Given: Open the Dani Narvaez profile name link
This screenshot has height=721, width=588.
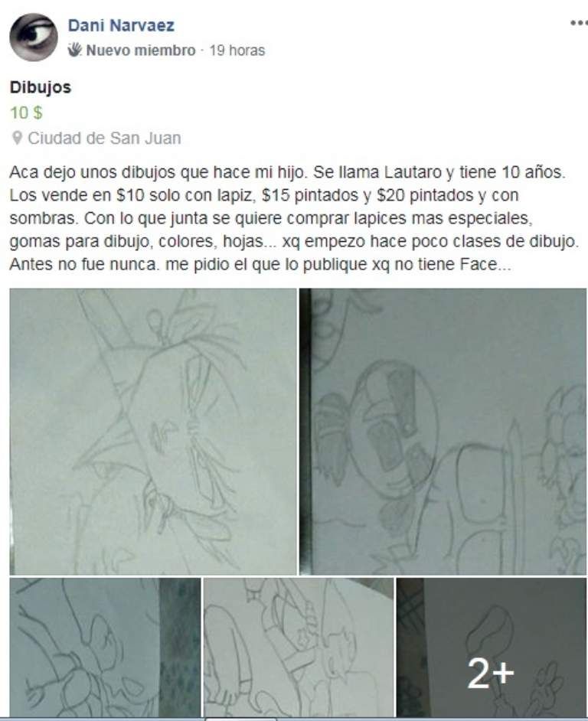Looking at the screenshot, I should 121,25.
